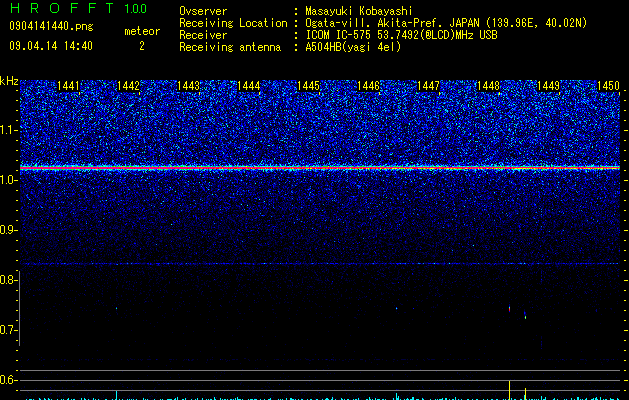Click the 1446 time label
Viewport: 629px width, 400px height.
coord(368,86)
